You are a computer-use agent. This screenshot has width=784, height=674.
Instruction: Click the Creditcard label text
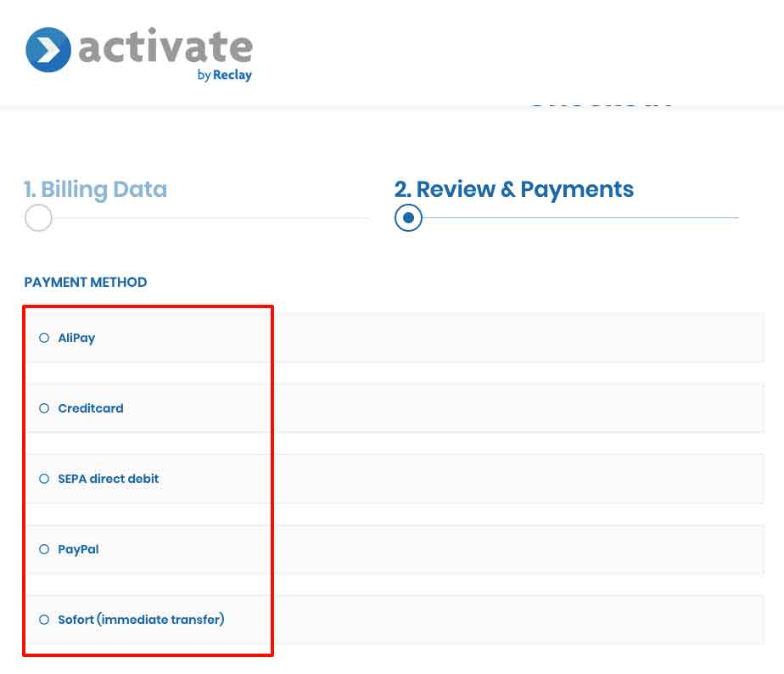pos(91,408)
